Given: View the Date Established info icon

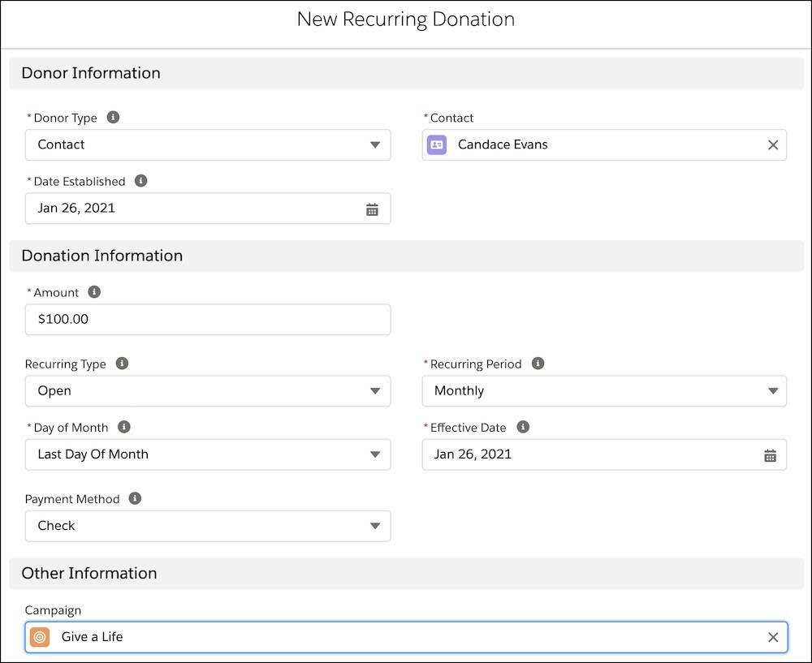Looking at the screenshot, I should point(141,181).
